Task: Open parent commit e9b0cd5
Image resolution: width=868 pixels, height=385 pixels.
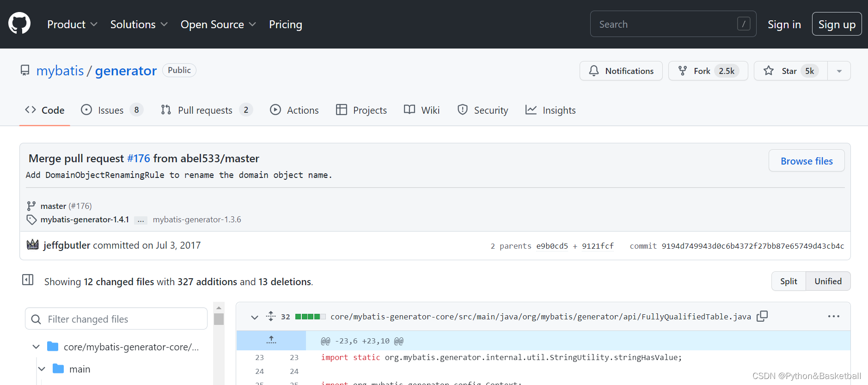Action: (552, 246)
